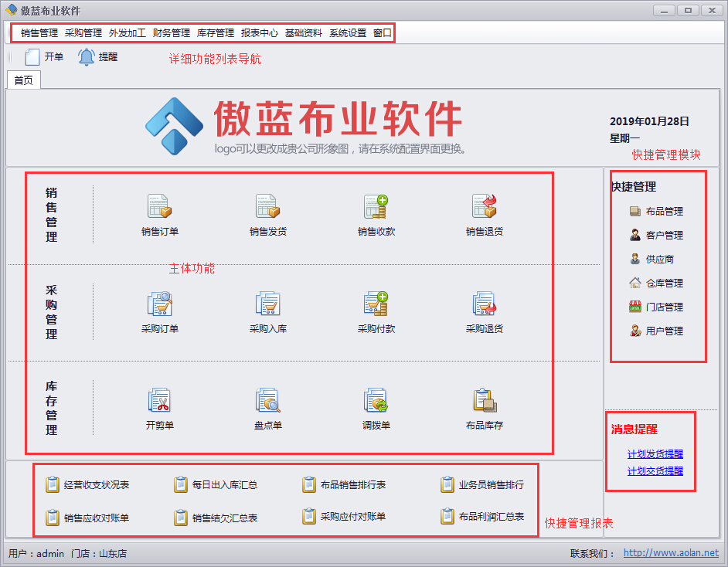Open the 开剪单 cutting order icon

[160, 400]
